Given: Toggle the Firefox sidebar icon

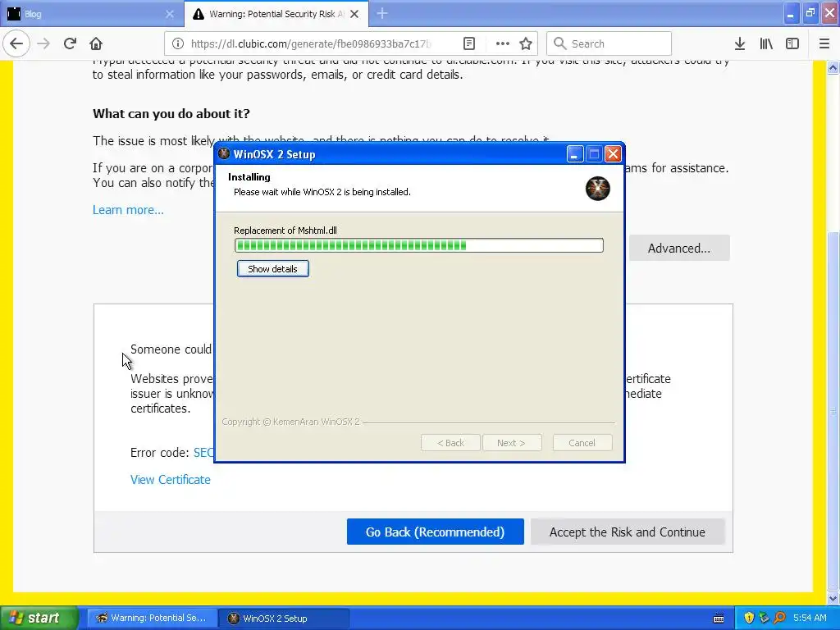Looking at the screenshot, I should 792,43.
